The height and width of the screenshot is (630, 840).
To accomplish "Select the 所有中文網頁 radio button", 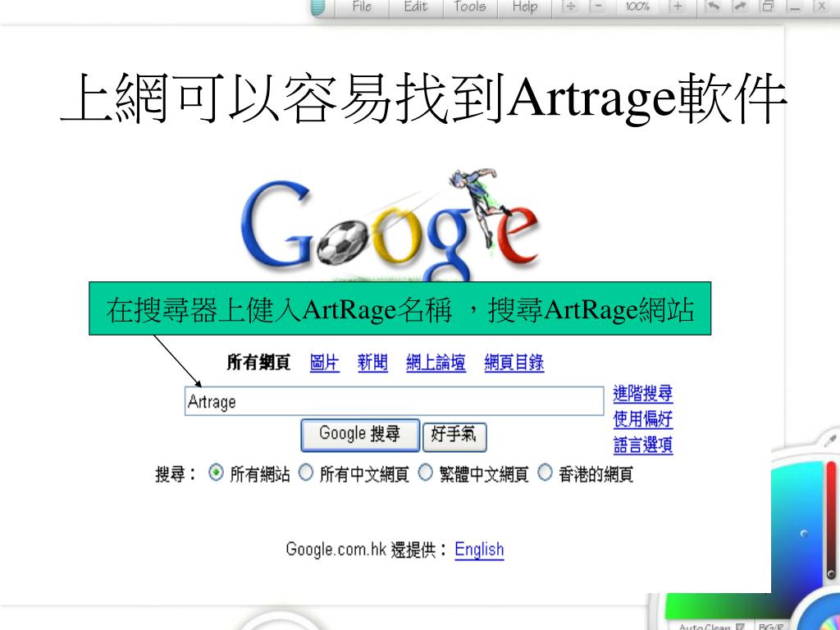I will [x=306, y=473].
